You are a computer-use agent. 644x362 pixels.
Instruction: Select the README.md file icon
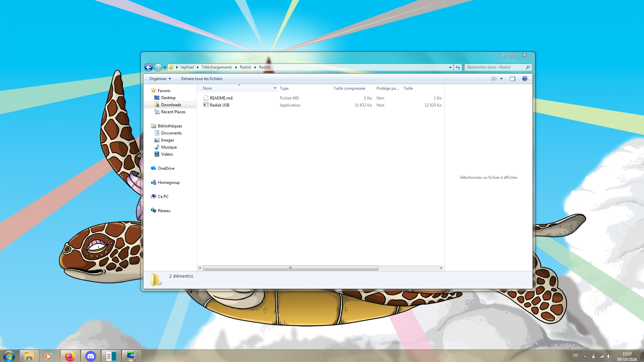pos(206,98)
